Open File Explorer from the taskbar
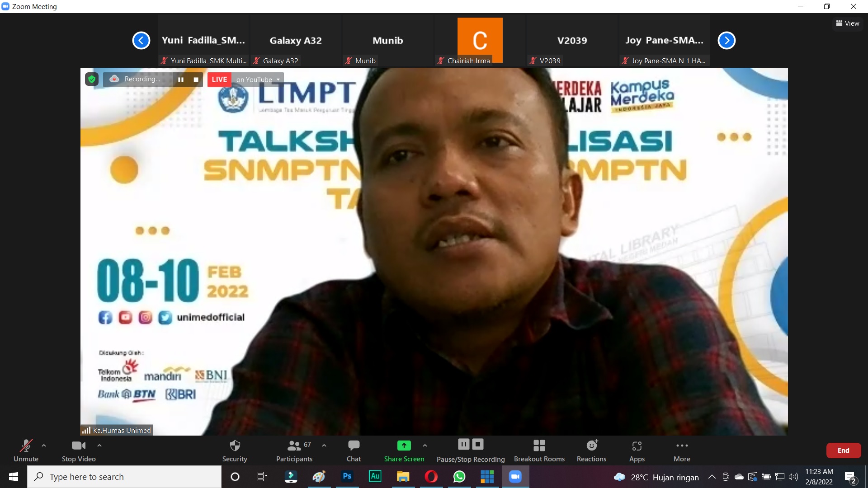Image resolution: width=868 pixels, height=488 pixels. 403,477
